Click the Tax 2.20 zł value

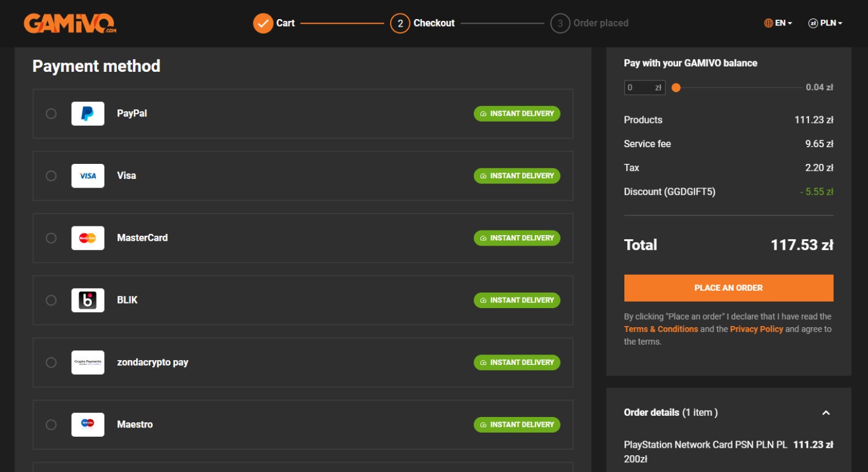[x=819, y=168]
